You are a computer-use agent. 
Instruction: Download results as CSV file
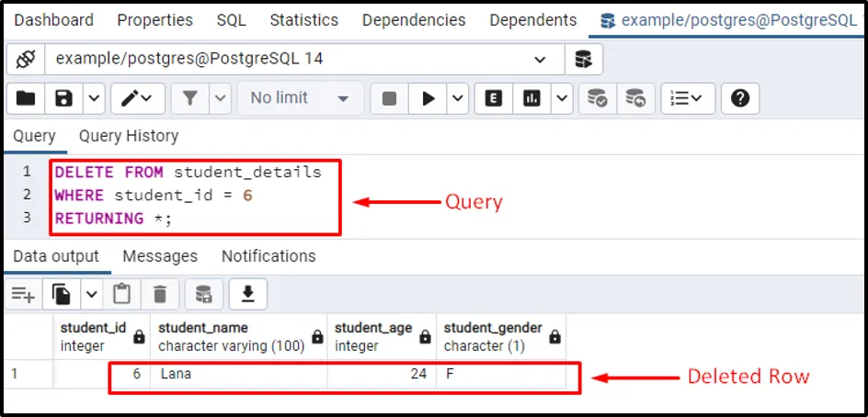(246, 294)
